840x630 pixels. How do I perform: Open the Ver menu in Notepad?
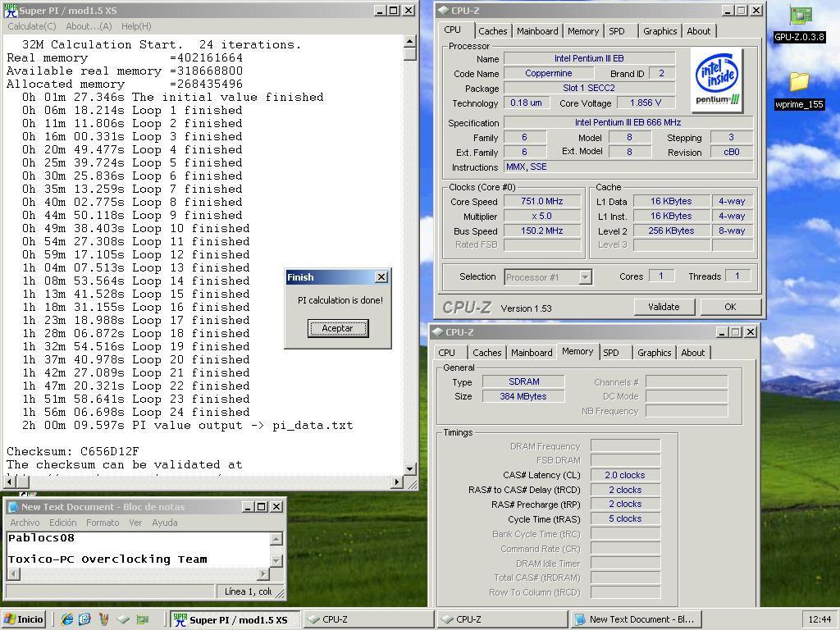135,523
